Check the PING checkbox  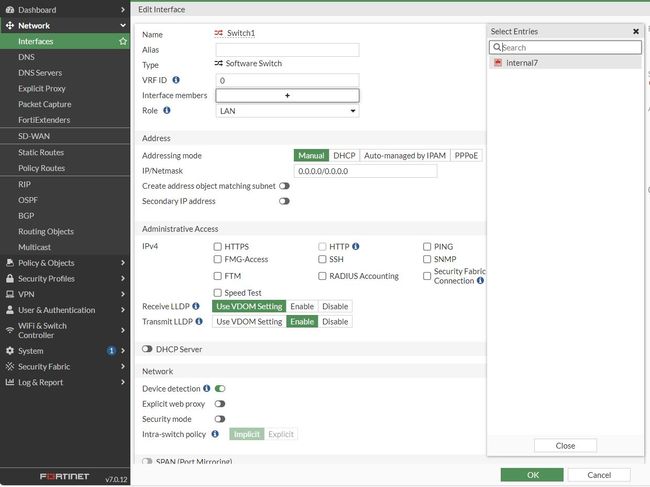[427, 247]
